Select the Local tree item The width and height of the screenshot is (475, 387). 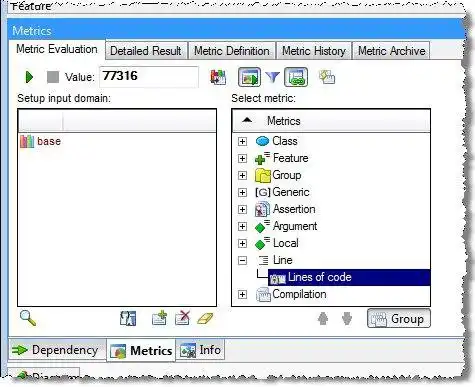[x=286, y=243]
